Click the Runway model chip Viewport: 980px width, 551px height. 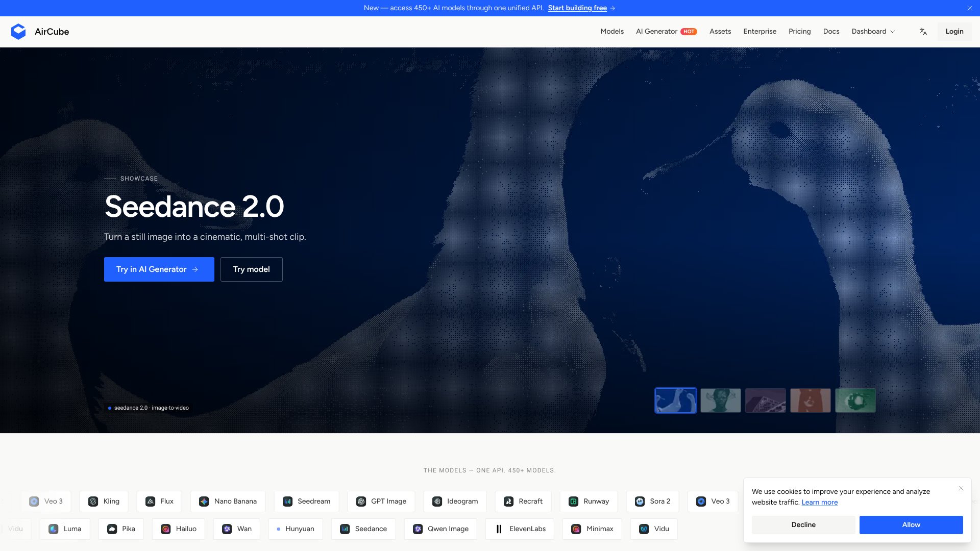[x=589, y=502]
